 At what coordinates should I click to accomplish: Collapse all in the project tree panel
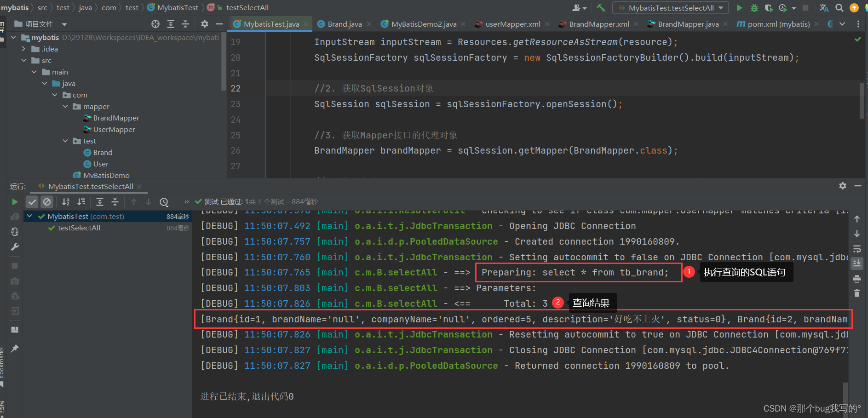click(x=185, y=24)
